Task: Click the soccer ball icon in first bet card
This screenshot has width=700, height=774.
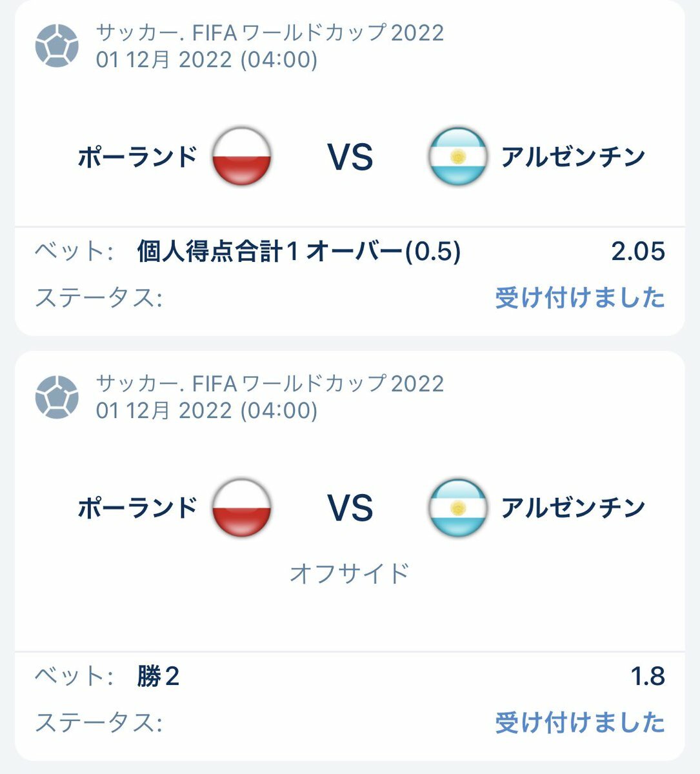Action: pyautogui.click(x=57, y=46)
